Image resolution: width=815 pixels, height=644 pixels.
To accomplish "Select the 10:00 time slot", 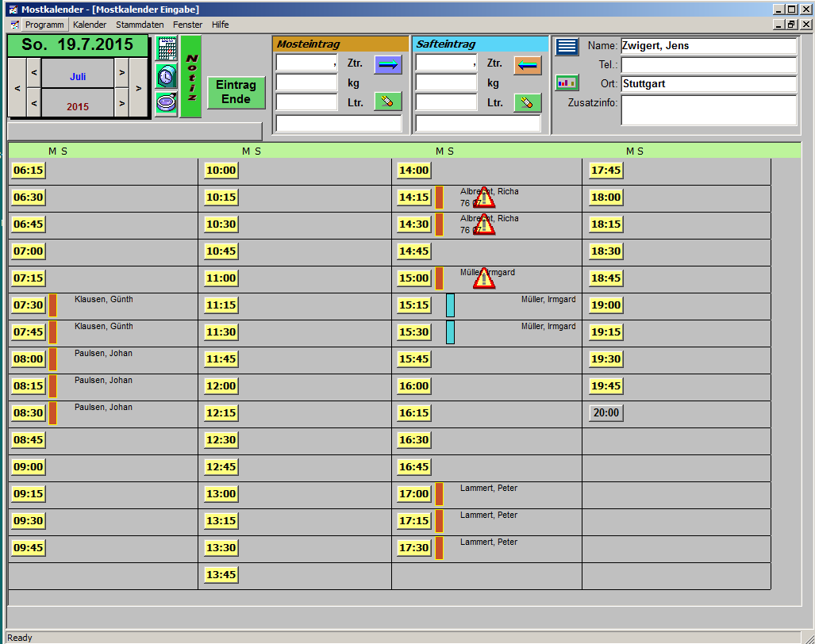I will [221, 170].
